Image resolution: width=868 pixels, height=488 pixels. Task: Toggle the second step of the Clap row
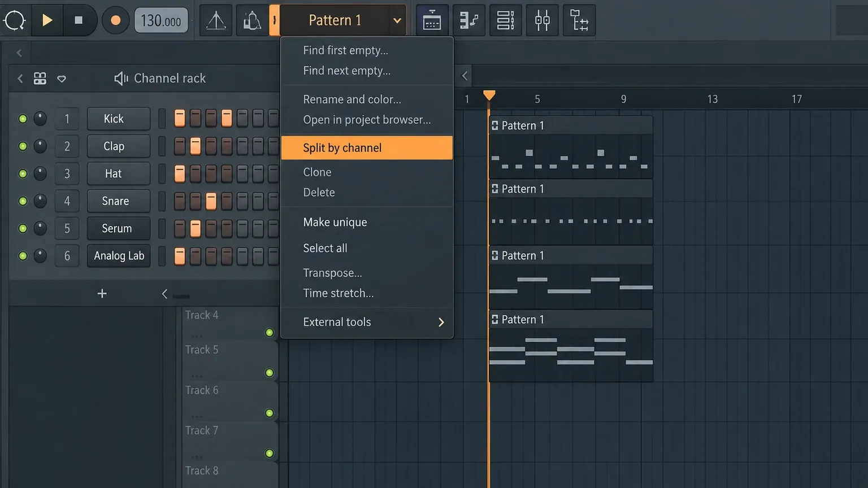pos(195,146)
